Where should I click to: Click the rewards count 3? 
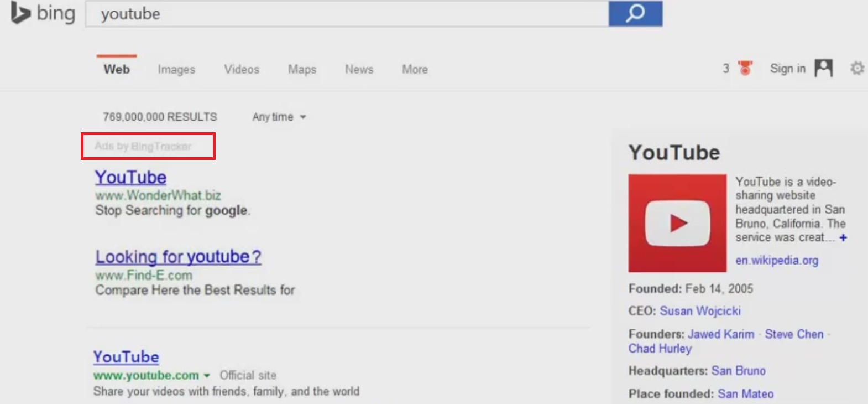tap(726, 69)
